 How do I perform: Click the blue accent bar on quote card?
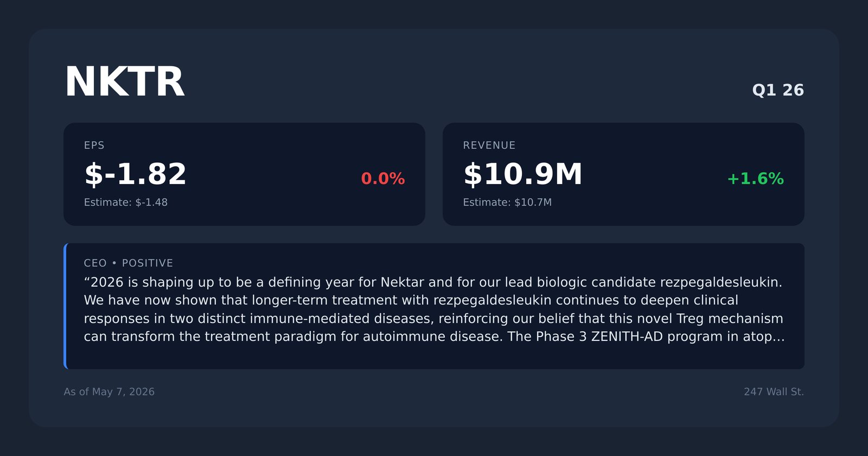(65, 306)
